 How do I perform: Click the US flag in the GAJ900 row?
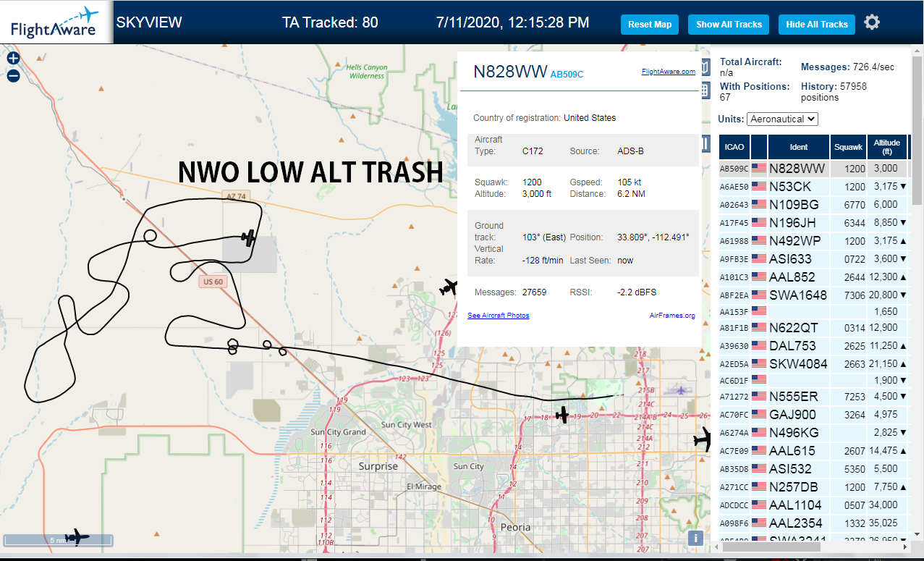click(x=759, y=415)
